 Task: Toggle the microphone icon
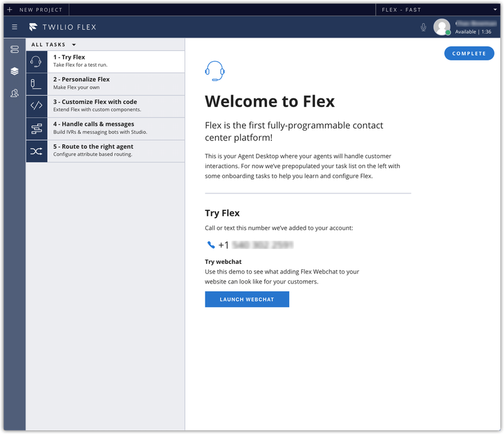[x=423, y=27]
